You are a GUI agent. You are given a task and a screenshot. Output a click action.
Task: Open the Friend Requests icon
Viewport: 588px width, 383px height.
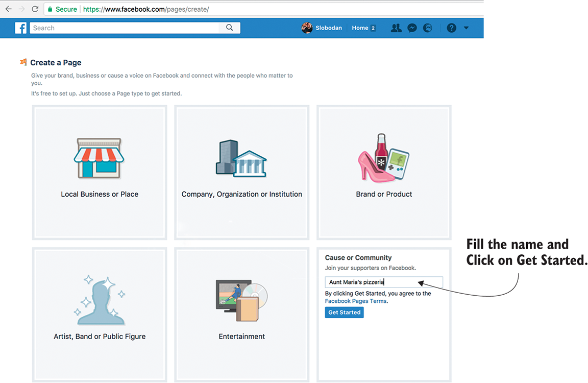(x=396, y=28)
